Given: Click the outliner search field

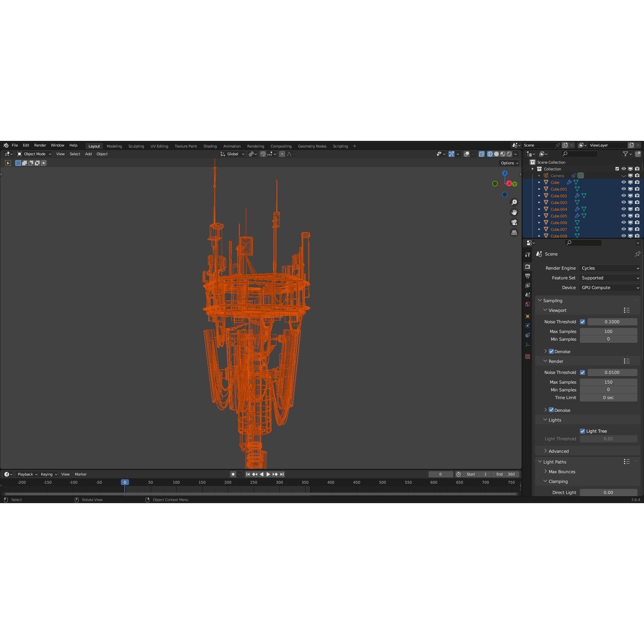Looking at the screenshot, I should coord(580,154).
